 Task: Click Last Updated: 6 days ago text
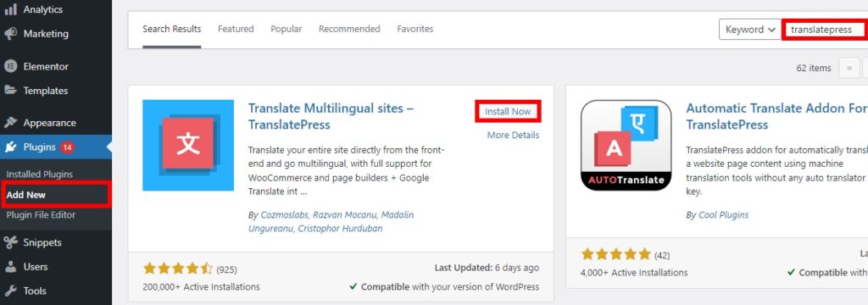coord(487,268)
